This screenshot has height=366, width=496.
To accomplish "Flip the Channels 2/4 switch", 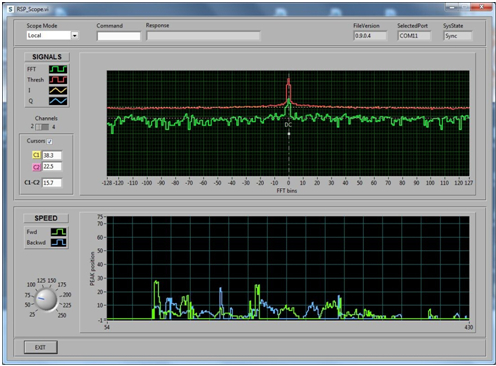I will [42, 127].
